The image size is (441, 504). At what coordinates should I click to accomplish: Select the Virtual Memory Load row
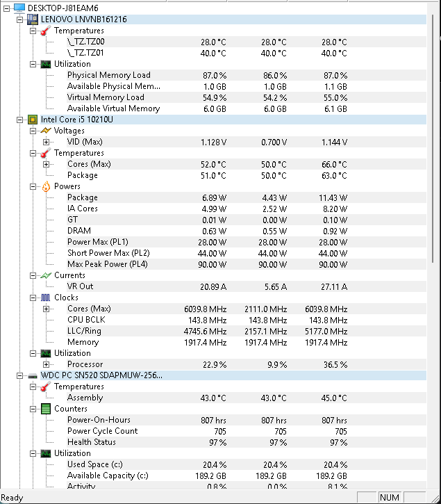click(x=246, y=97)
